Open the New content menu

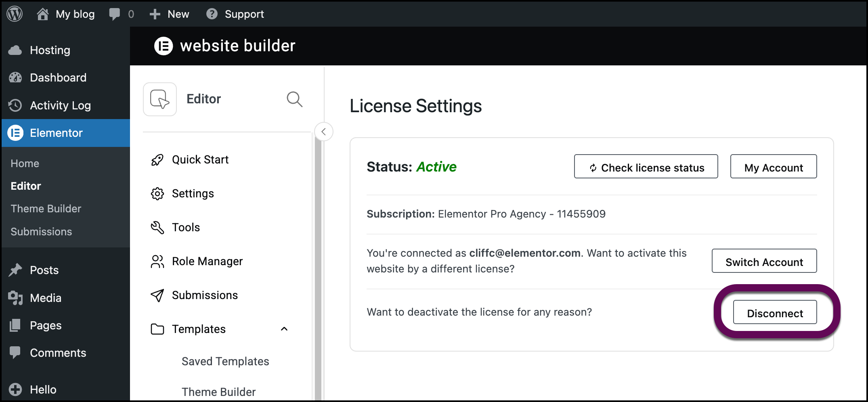point(170,14)
